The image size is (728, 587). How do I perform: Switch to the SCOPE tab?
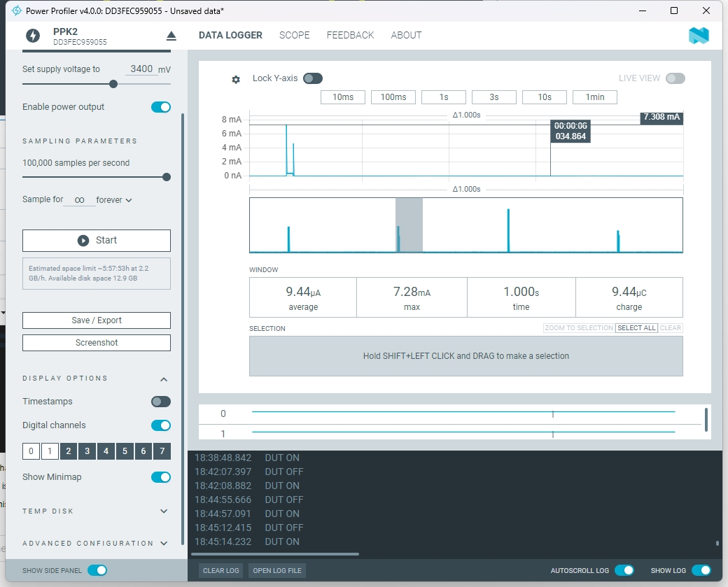click(x=295, y=35)
